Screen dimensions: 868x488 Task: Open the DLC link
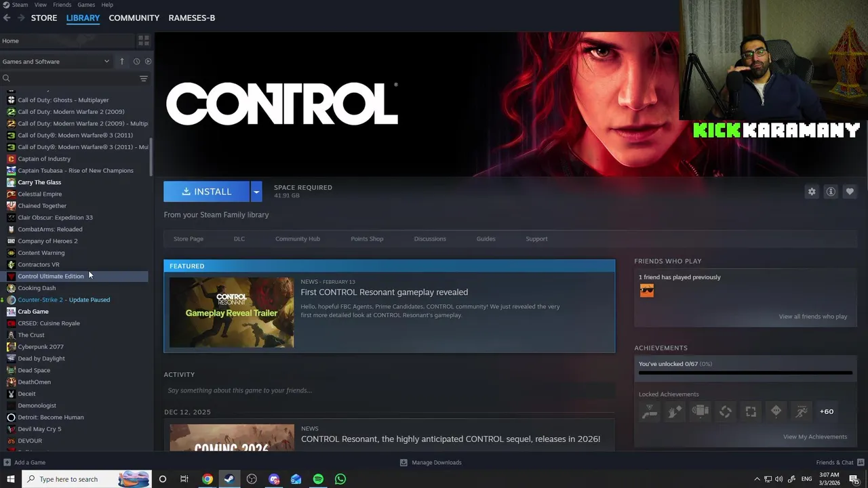click(239, 239)
